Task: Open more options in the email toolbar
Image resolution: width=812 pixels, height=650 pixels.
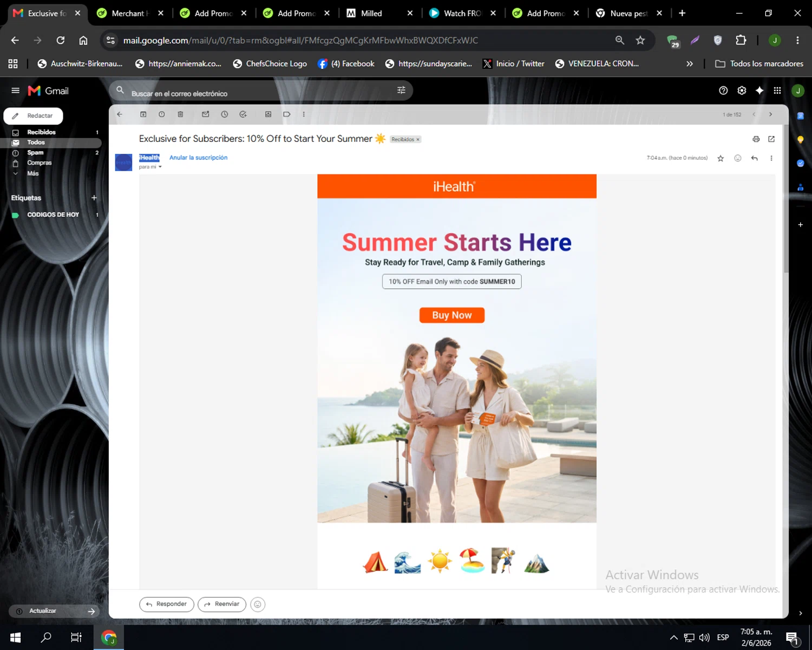Action: tap(304, 114)
